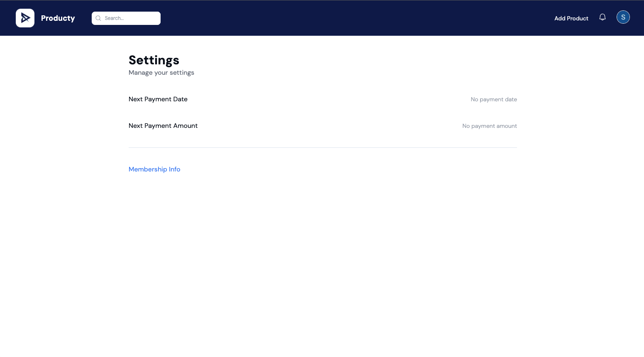
Task: Select the Producty brand name in the header
Action: [58, 18]
